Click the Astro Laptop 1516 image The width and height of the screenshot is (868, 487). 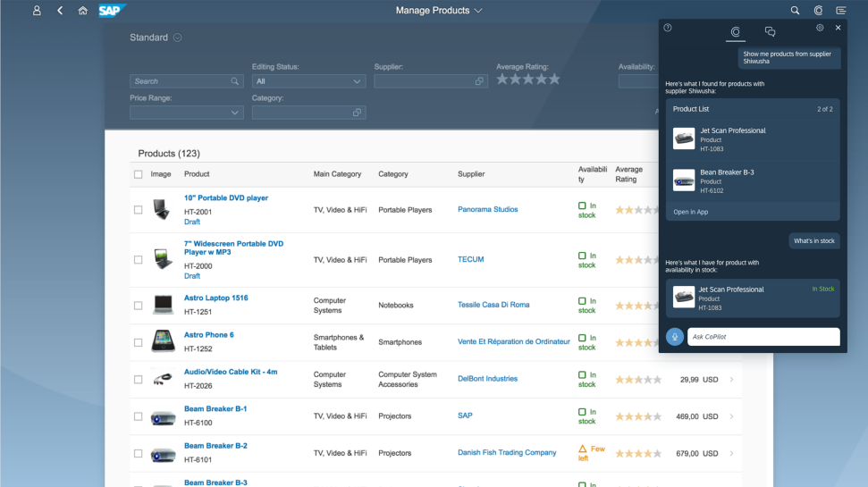click(x=164, y=305)
